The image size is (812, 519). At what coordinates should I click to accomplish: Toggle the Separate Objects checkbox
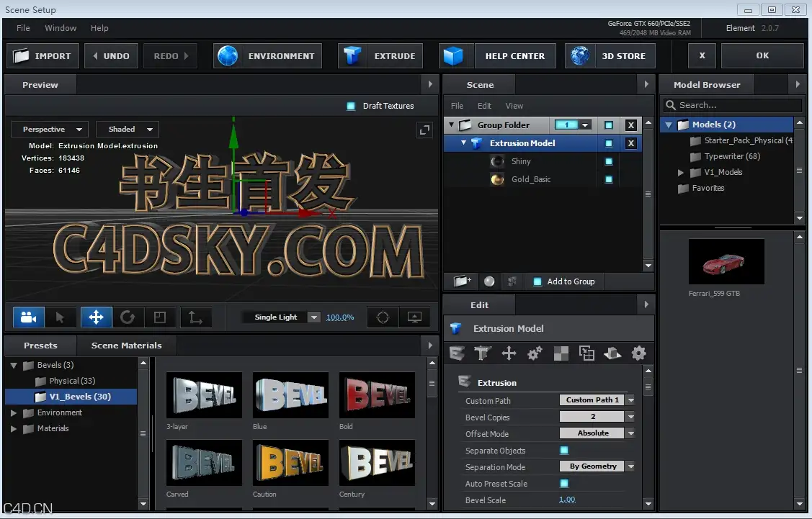(564, 450)
